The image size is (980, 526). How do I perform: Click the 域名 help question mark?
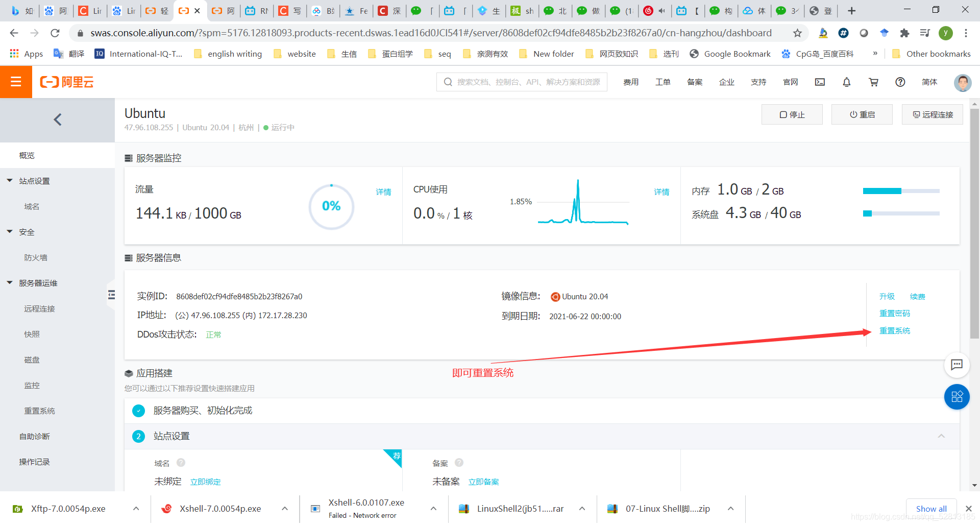tap(181, 463)
